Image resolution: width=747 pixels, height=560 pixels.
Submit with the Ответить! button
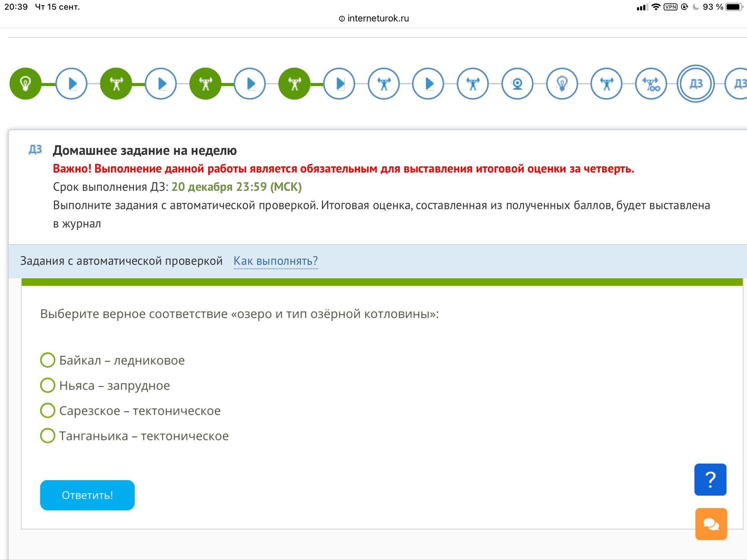(x=87, y=495)
